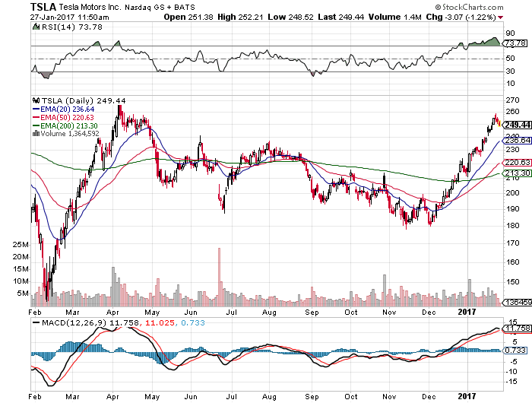Click the 'Low 248.52' value

(x=290, y=17)
